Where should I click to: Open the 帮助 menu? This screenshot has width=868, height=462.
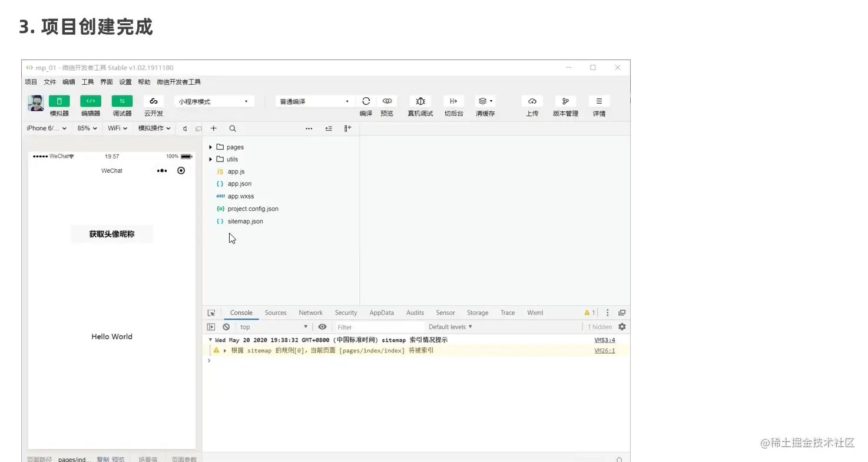[x=144, y=82]
